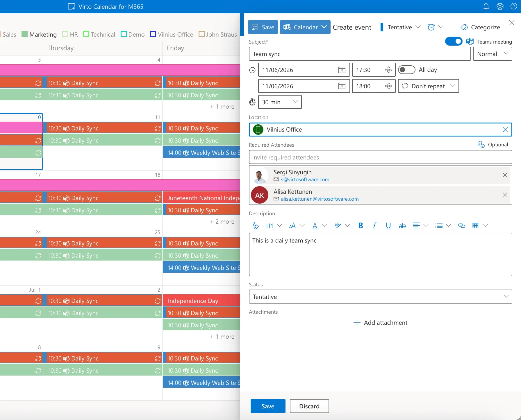Apply strikethrough formatting
Image resolution: width=521 pixels, height=420 pixels.
pos(402,226)
